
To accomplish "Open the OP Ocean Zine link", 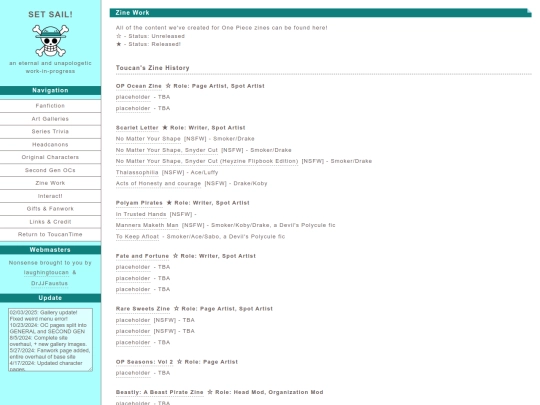I will coord(139,86).
